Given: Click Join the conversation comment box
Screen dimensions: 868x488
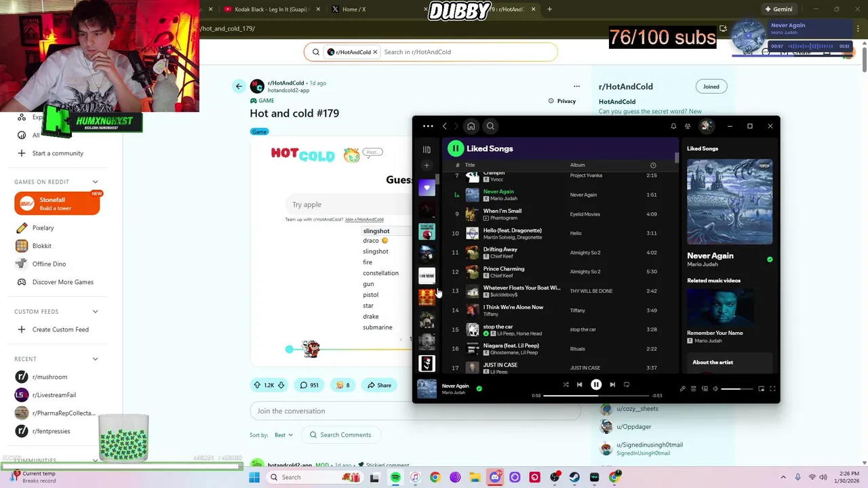Looking at the screenshot, I should click(x=415, y=411).
